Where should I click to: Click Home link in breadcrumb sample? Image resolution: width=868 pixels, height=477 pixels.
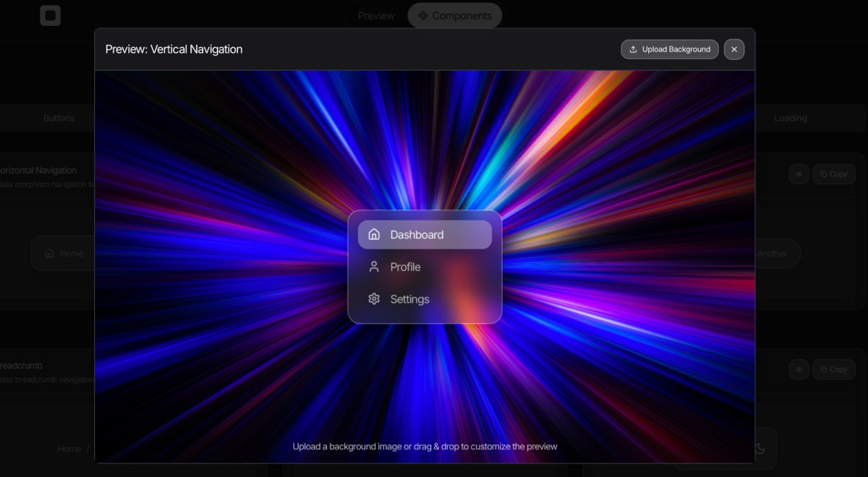[x=69, y=449]
